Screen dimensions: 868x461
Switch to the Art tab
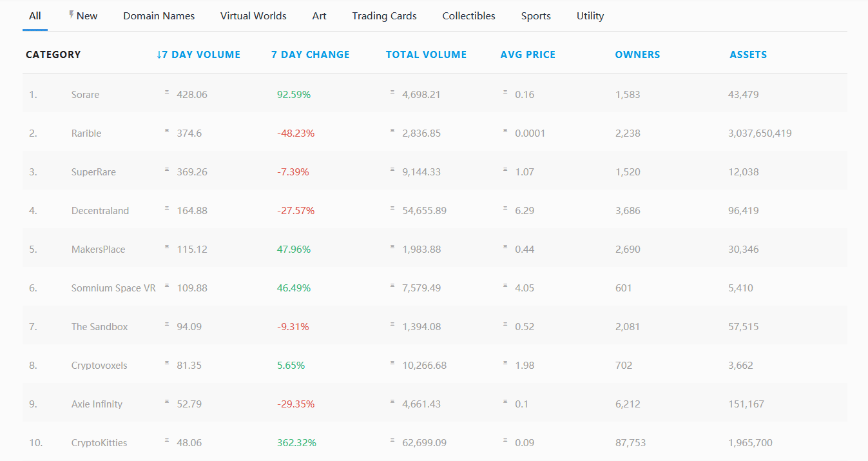320,15
